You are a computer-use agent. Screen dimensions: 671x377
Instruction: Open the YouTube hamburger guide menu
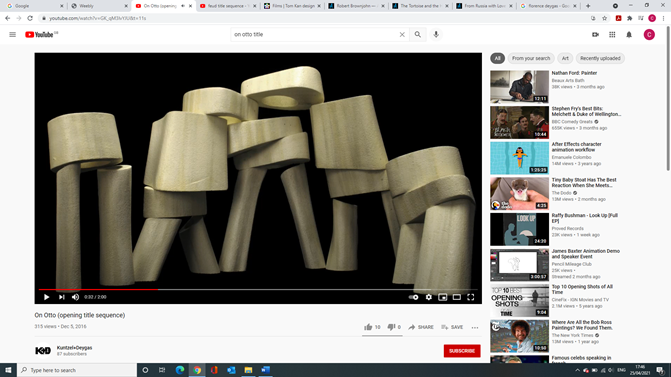pyautogui.click(x=12, y=35)
